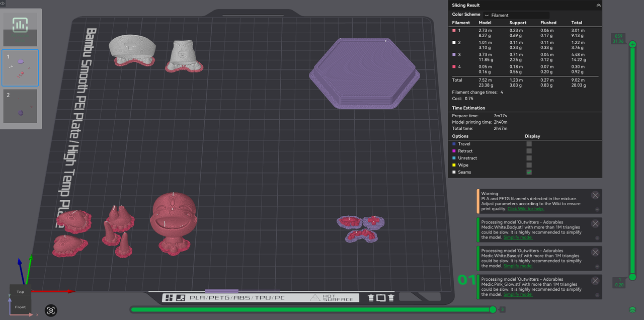Click Simplify model link for White.Body.stl

(518, 237)
